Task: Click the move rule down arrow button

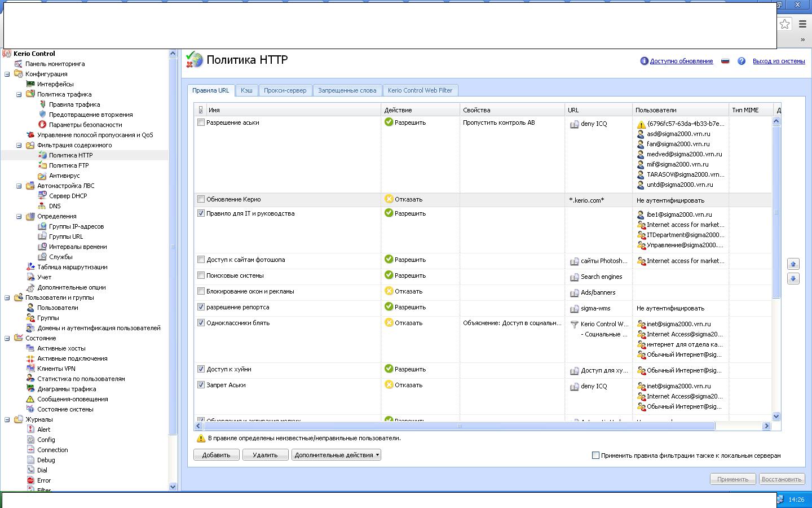Action: click(x=793, y=279)
